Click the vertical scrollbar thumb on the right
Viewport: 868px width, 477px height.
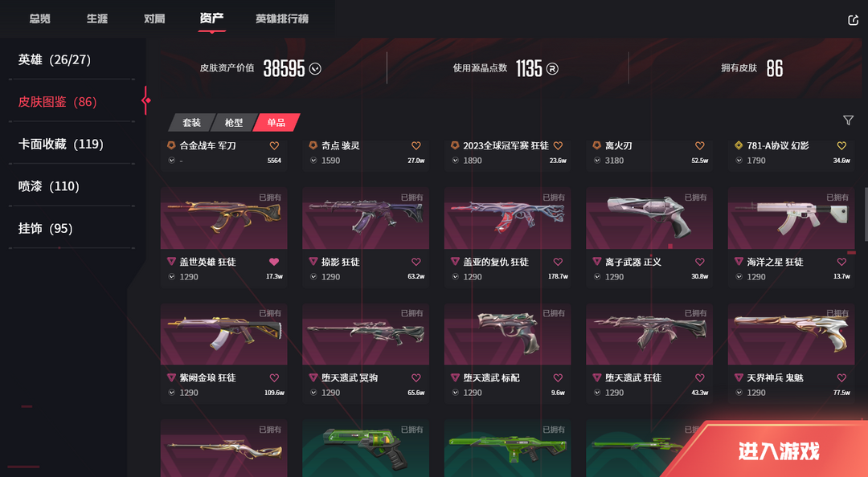866,214
